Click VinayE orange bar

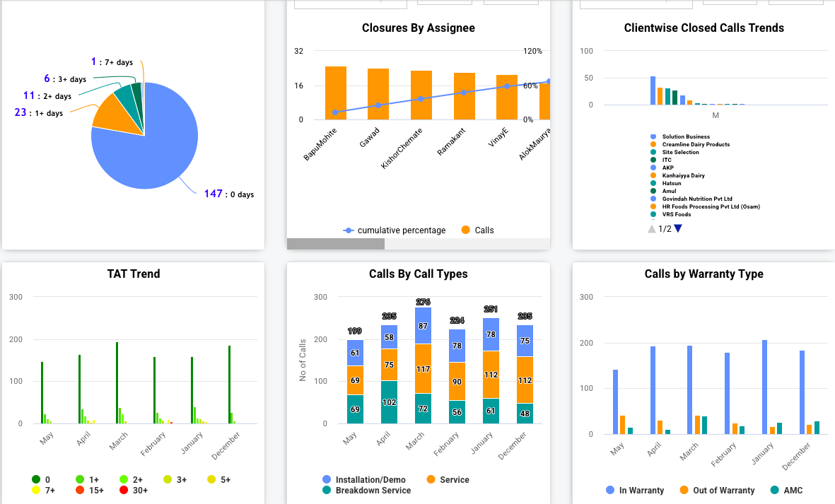tap(507, 98)
